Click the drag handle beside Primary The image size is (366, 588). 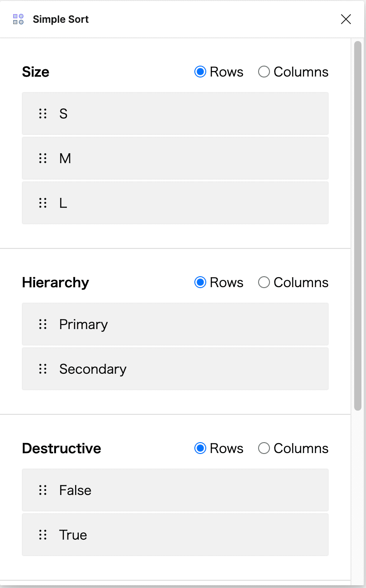[x=43, y=324]
